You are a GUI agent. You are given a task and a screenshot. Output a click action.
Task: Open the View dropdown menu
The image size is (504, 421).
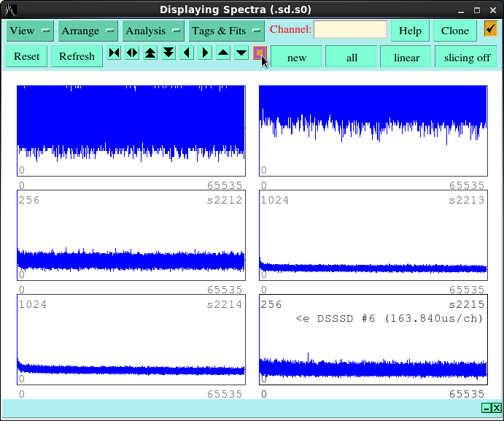(30, 31)
